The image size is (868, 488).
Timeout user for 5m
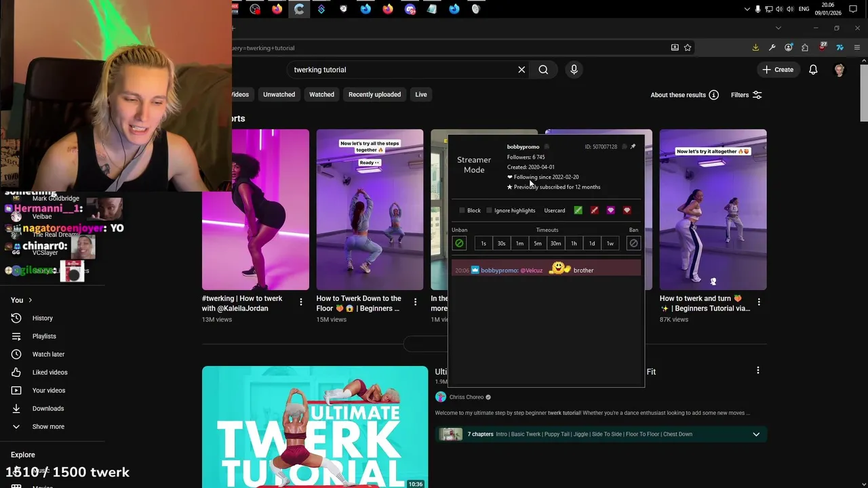click(x=538, y=243)
